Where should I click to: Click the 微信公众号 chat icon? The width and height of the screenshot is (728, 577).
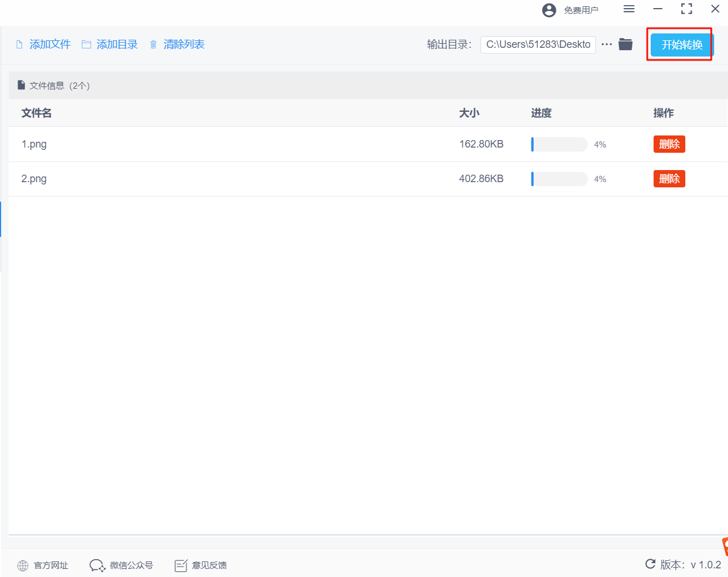point(97,565)
